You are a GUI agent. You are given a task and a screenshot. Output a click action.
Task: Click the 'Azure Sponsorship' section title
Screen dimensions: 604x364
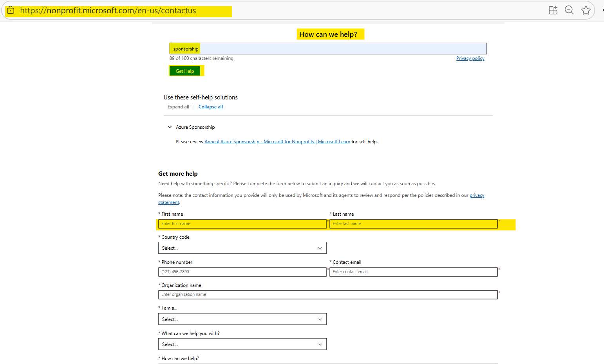[x=195, y=127]
